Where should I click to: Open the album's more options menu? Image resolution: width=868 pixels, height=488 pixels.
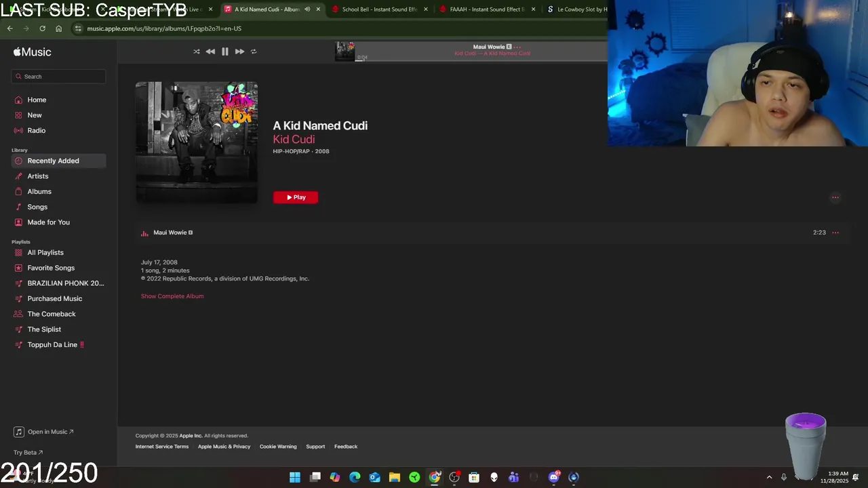(x=835, y=198)
